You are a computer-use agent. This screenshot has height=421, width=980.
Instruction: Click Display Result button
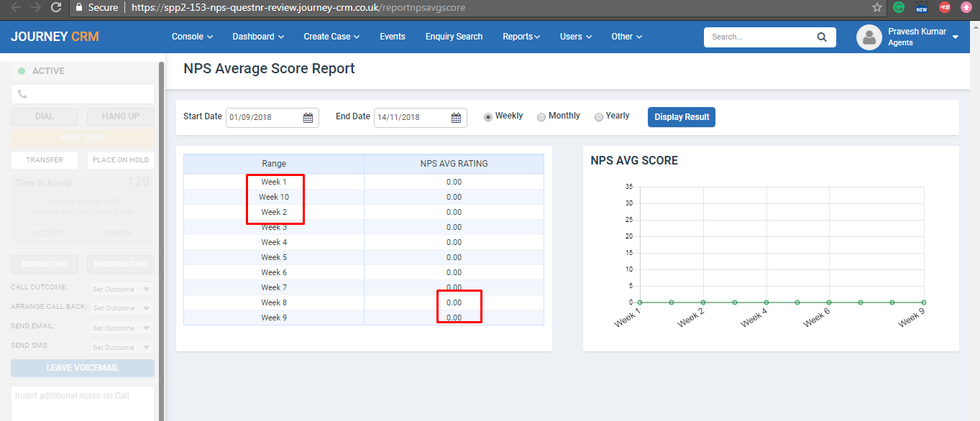point(682,117)
